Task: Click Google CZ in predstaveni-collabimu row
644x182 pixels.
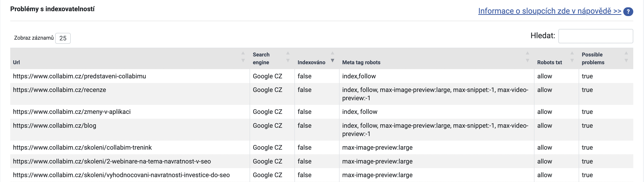Action: [267, 76]
